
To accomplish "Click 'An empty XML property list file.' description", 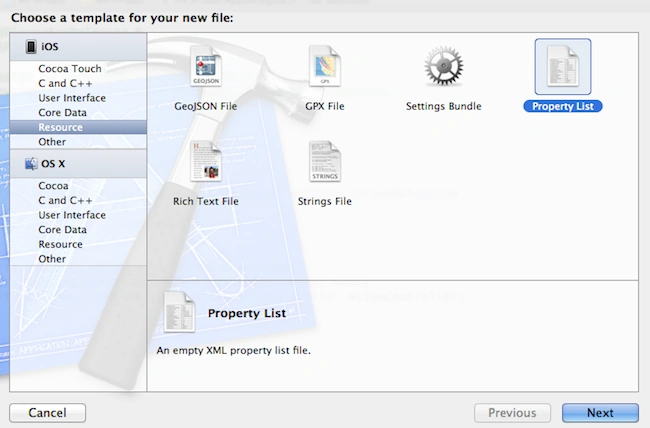I will pos(233,350).
